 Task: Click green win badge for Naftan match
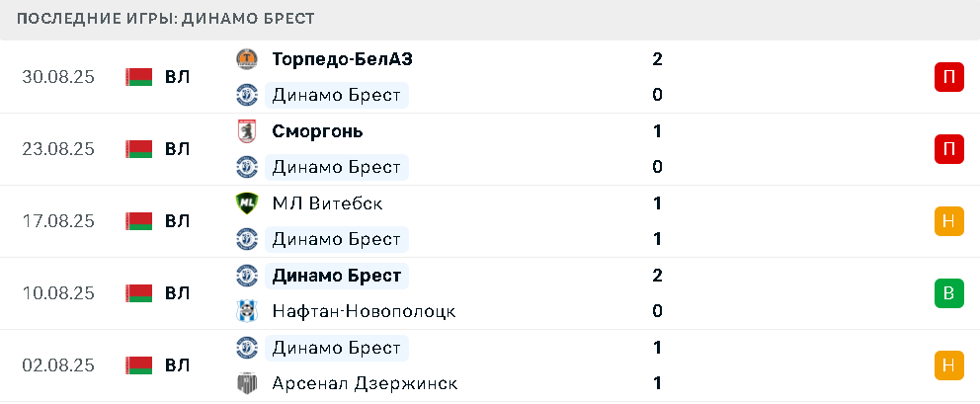[948, 293]
